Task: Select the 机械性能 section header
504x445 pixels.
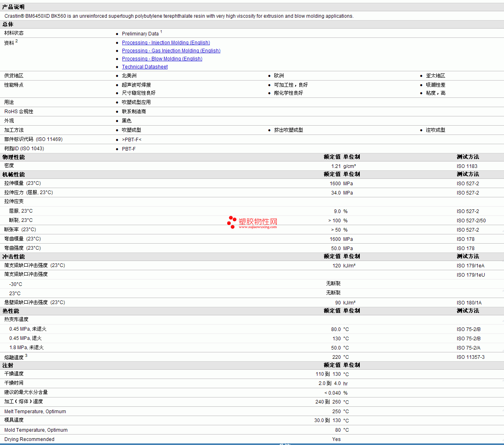Action: [x=13, y=174]
